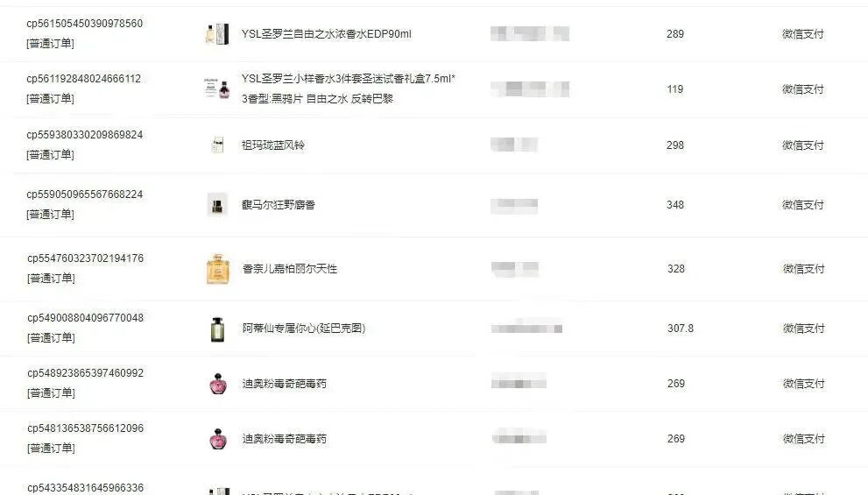Click 微信支付 in the 馥马尔狂野麝香 row
This screenshot has width=868, height=495.
[x=802, y=205]
